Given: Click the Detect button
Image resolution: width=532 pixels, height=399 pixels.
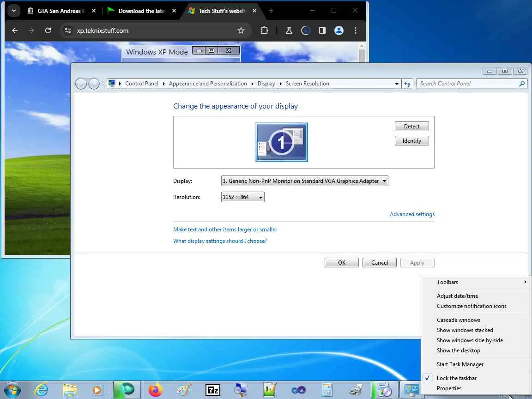Looking at the screenshot, I should tap(411, 127).
